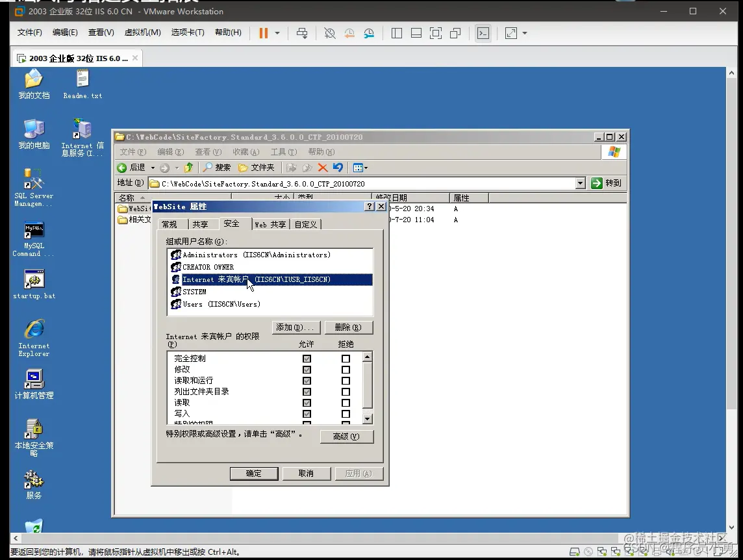Select the 2003 企业版 32位 IIS 6.0 VM tab
The width and height of the screenshot is (743, 560).
point(77,58)
